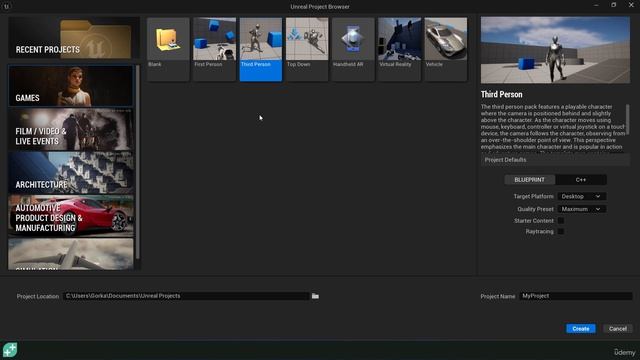Choose the Games category
The image size is (640, 360).
(x=71, y=86)
